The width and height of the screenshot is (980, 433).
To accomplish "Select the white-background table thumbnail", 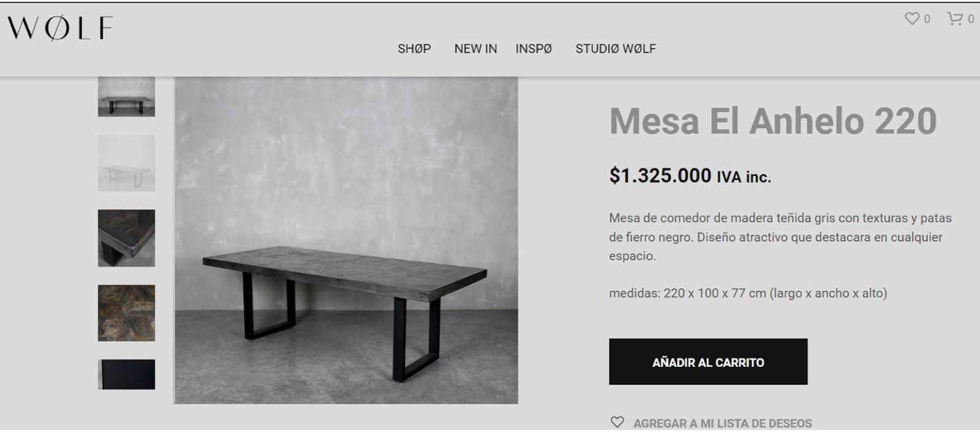I will tap(126, 162).
